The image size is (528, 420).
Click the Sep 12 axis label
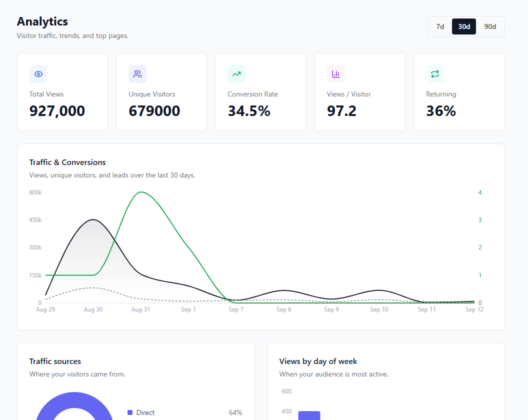point(474,309)
